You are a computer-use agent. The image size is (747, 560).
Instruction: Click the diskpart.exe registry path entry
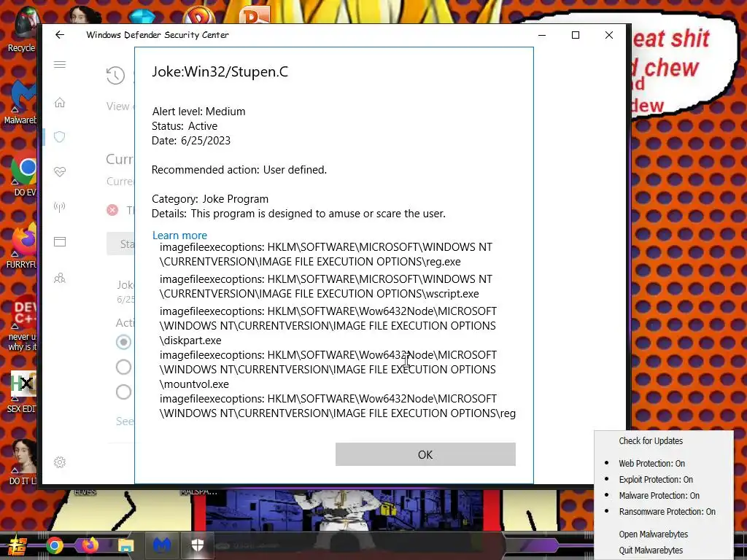pyautogui.click(x=328, y=326)
